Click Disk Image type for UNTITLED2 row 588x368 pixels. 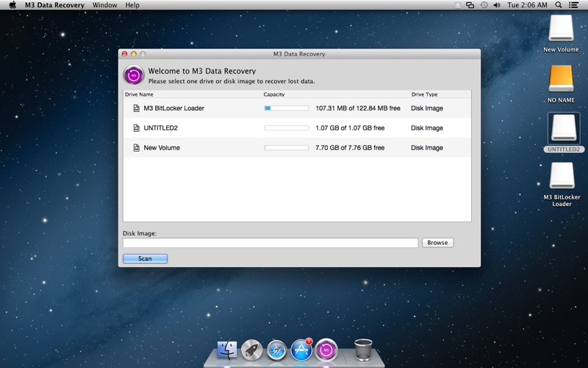point(427,128)
